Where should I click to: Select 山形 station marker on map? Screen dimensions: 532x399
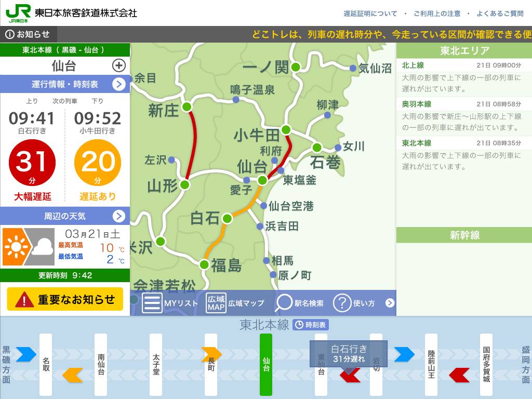(x=184, y=185)
